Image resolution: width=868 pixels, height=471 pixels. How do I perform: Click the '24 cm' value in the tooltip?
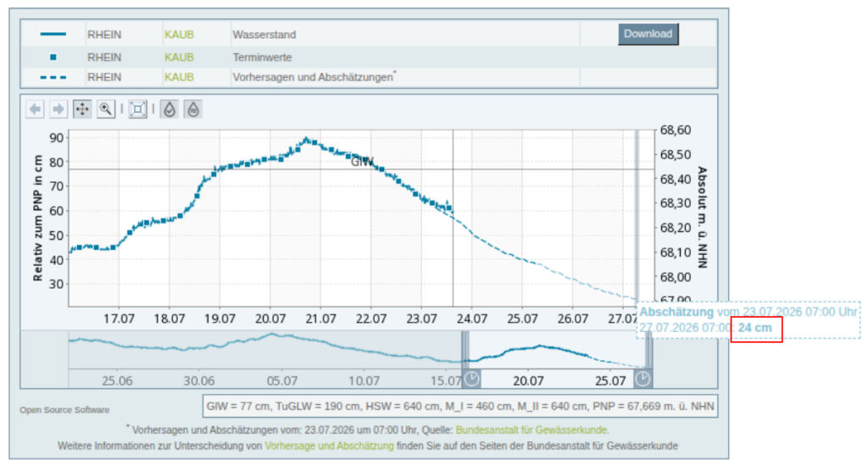pos(754,328)
